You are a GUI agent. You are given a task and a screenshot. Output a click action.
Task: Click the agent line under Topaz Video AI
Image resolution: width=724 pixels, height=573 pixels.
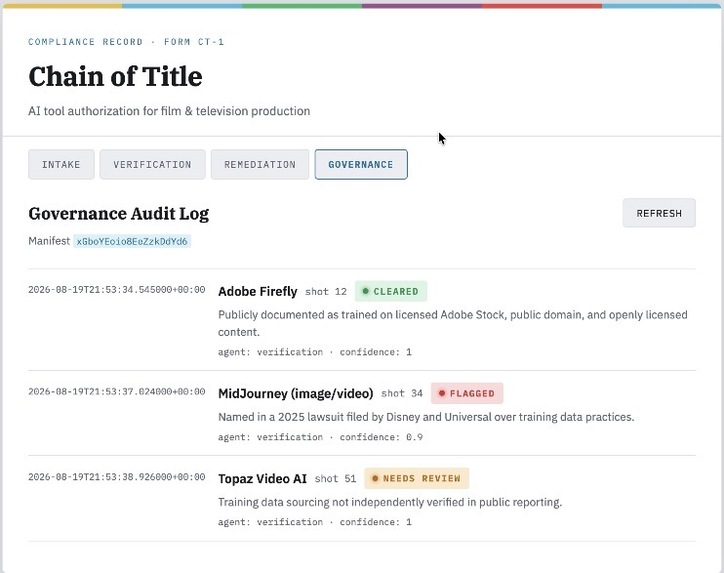[x=315, y=522]
